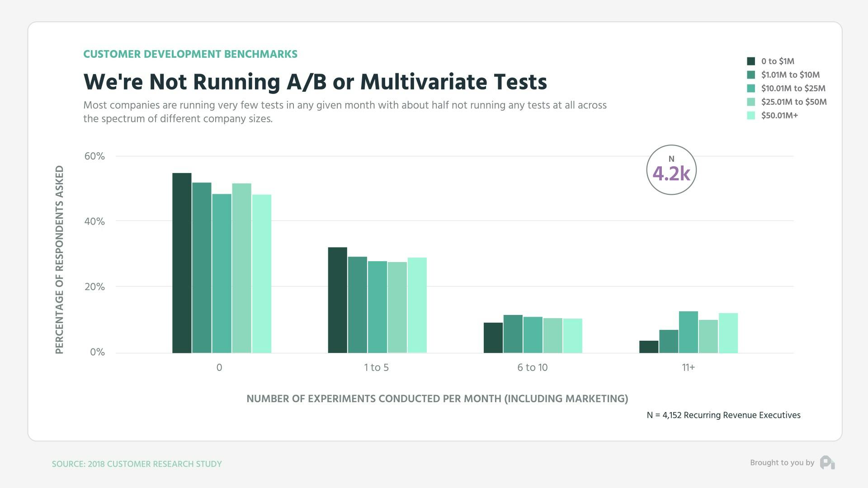The image size is (868, 488).
Task: Click the circled 4.2k sample size badge
Action: [x=671, y=169]
